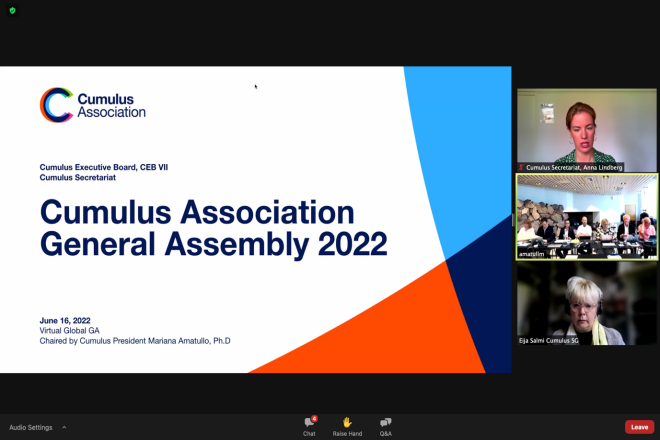Select Eija Salmi's video thumbnail

(x=587, y=304)
